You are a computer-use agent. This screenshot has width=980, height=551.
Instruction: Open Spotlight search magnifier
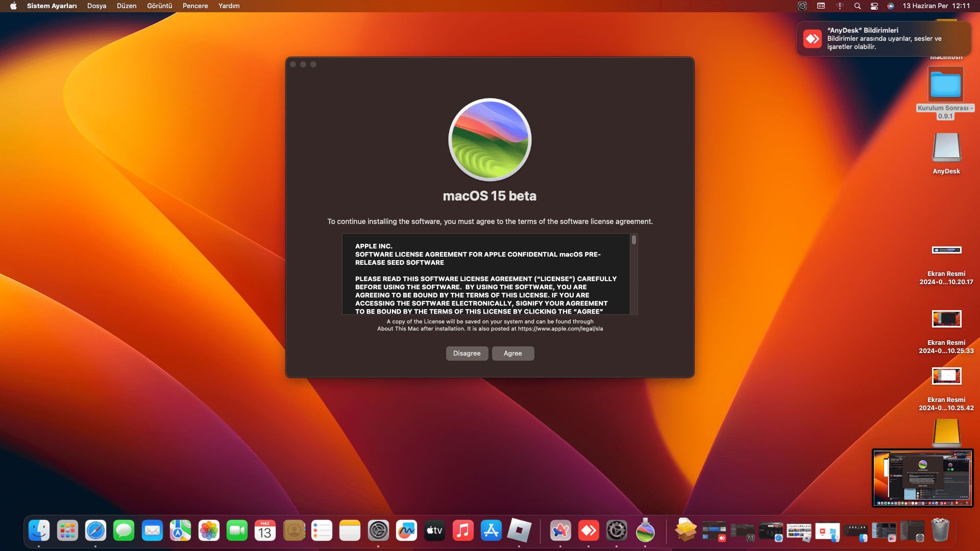(x=857, y=6)
